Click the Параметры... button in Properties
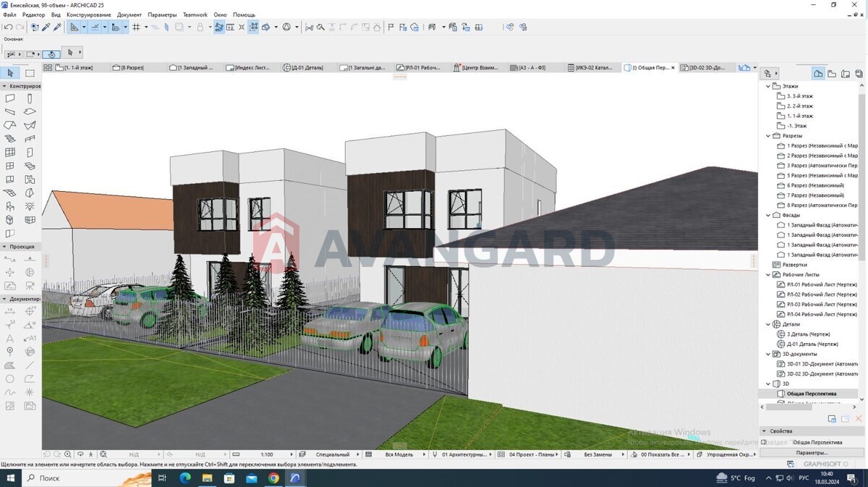 pos(812,452)
